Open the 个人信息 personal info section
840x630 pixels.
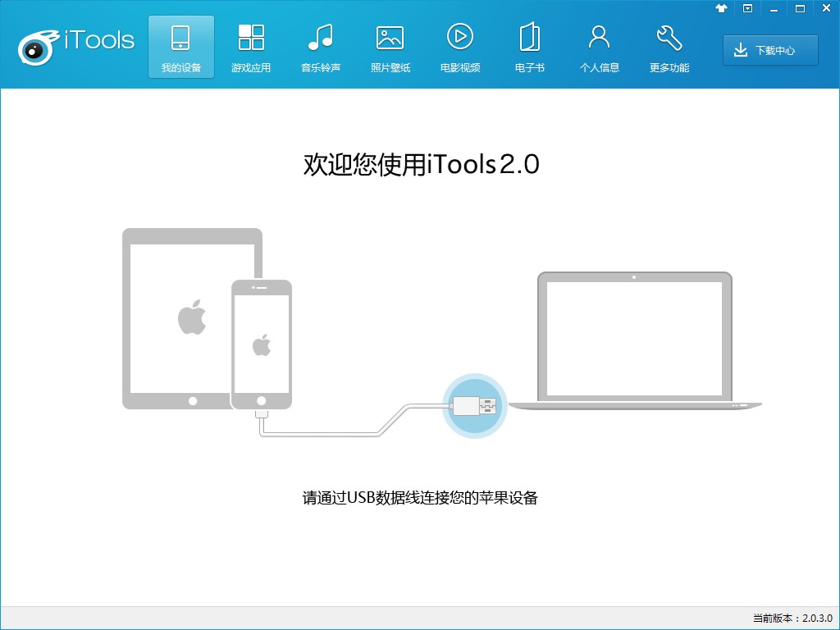599,47
